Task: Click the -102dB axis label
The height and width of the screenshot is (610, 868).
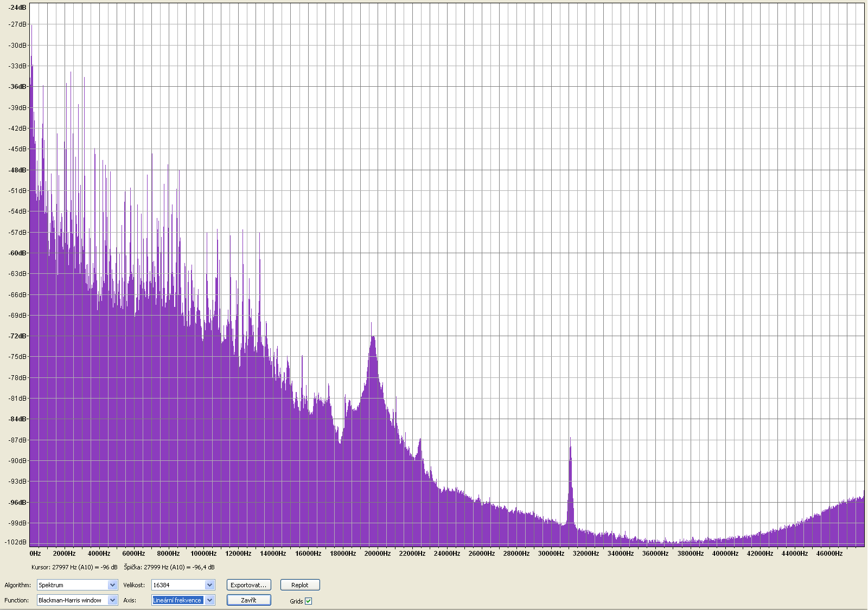Action: (x=16, y=542)
